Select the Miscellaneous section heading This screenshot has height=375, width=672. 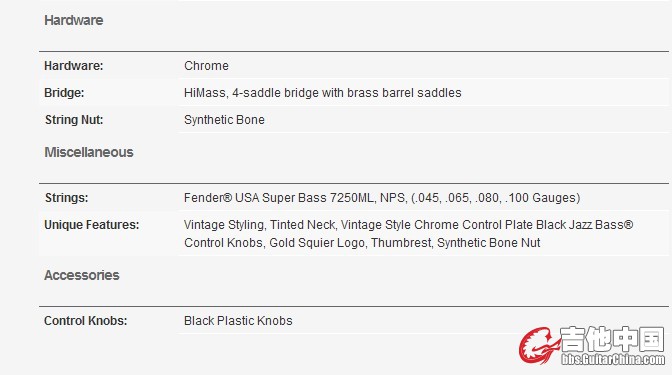(89, 152)
